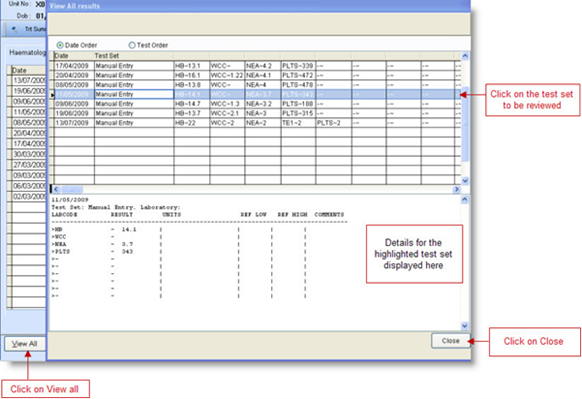The width and height of the screenshot is (582, 399).
Task: Select the 17/04/2009 Manual Entry row
Action: tap(256, 66)
